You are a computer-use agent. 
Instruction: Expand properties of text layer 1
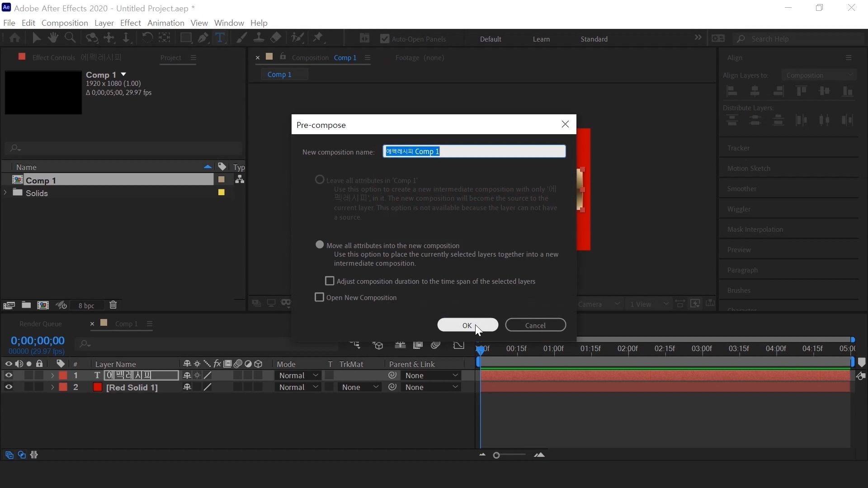pyautogui.click(x=52, y=375)
